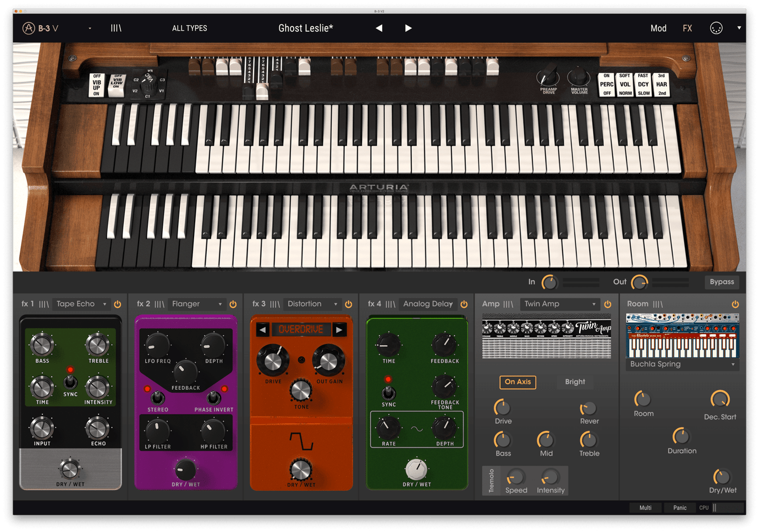Image resolution: width=759 pixels, height=532 pixels.
Task: Flip the Flanger PHASE INVERT switch
Action: point(213,397)
